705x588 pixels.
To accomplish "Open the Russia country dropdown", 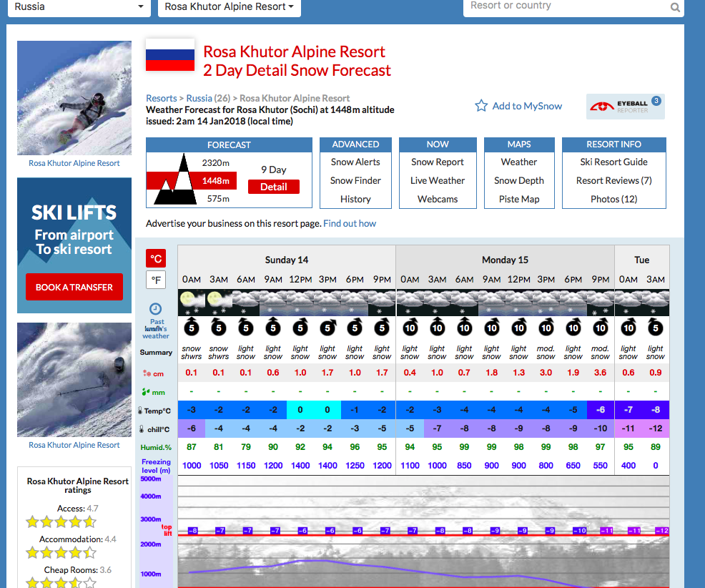I will coord(79,6).
